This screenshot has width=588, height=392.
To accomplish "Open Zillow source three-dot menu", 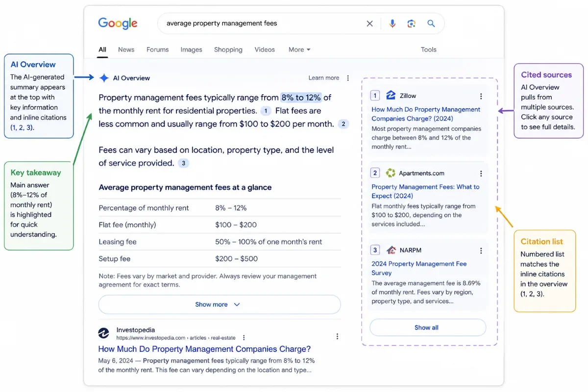I will [x=481, y=96].
